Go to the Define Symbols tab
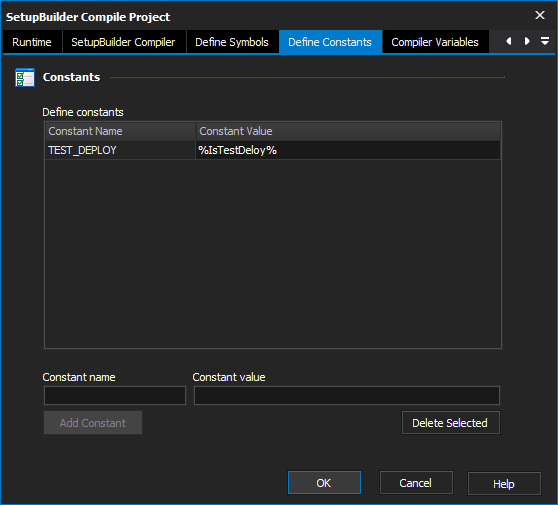 [x=232, y=42]
